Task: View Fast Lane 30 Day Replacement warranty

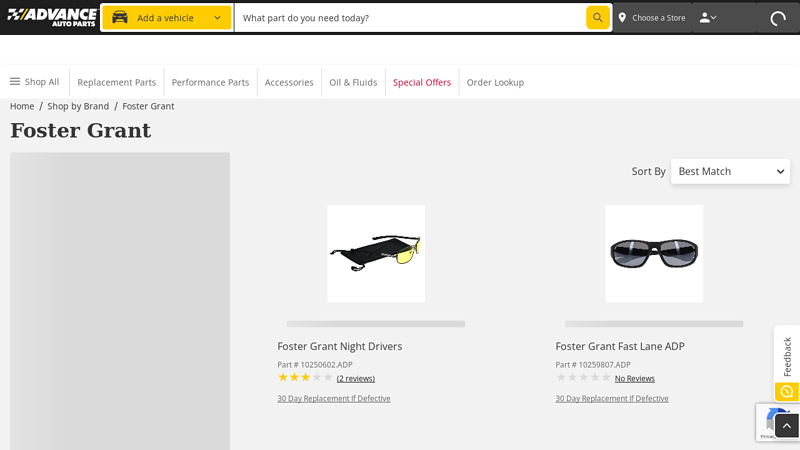Action: click(612, 398)
